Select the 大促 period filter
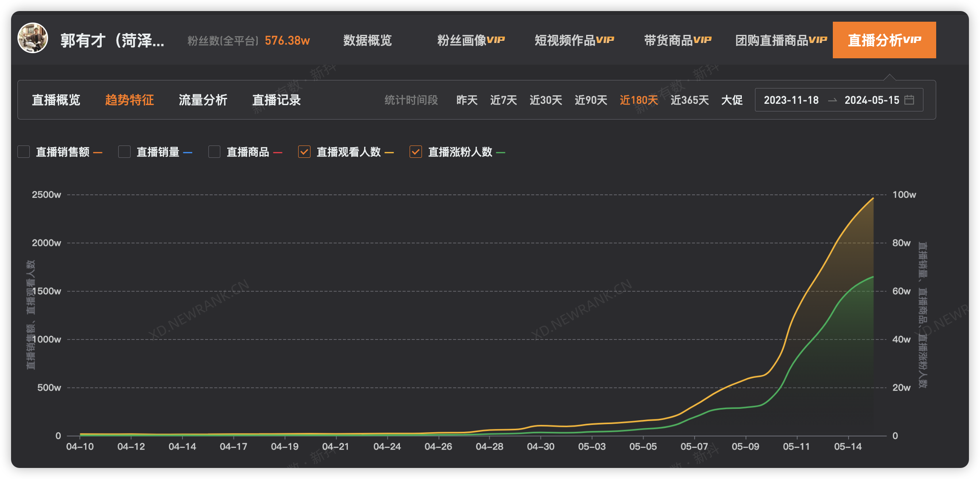Image resolution: width=980 pixels, height=479 pixels. coord(732,100)
